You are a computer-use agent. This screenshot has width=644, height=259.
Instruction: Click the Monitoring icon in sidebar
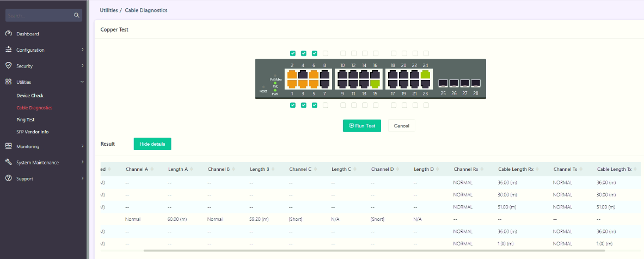9,146
